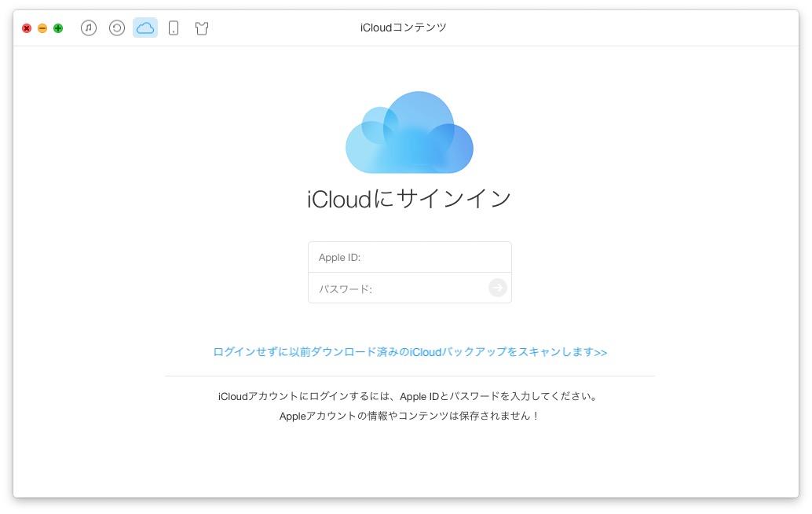This screenshot has width=812, height=514.
Task: Click the music icon left of the restore icon
Action: click(88, 28)
